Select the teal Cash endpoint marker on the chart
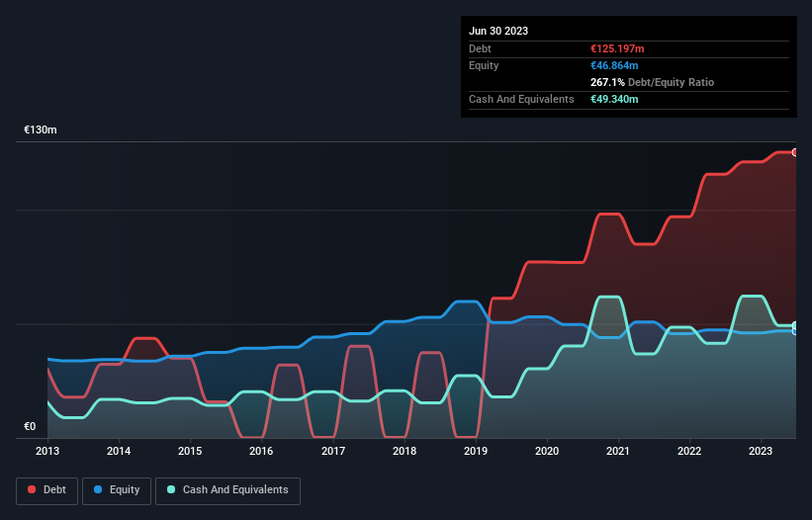This screenshot has height=520, width=812. click(x=795, y=325)
